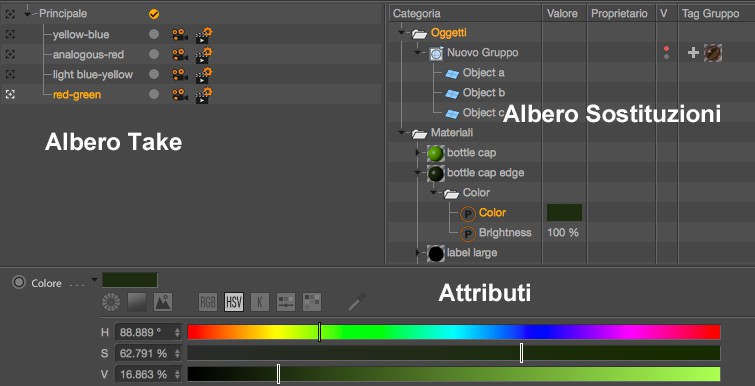Viewport: 755px width, 386px height.
Task: Click the analogous-red row handle icon
Action: [x=10, y=54]
